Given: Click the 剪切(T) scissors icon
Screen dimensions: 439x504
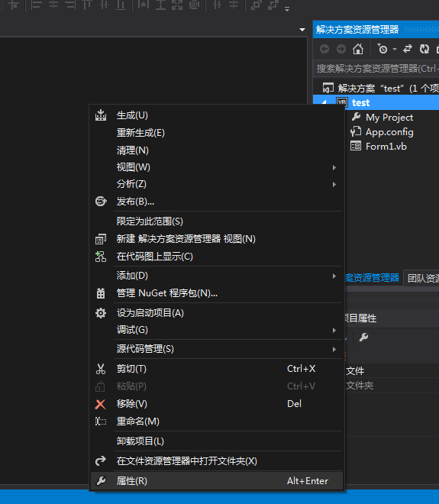Looking at the screenshot, I should (101, 369).
